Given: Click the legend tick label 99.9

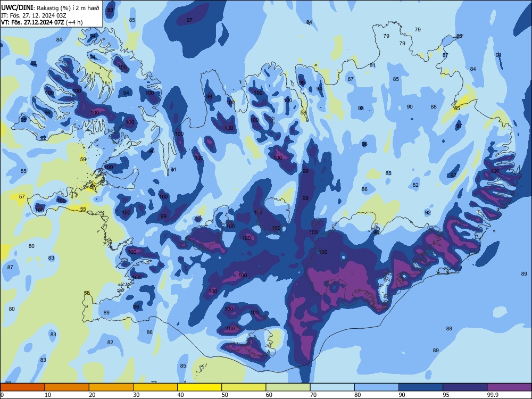Looking at the screenshot, I should [493, 395].
